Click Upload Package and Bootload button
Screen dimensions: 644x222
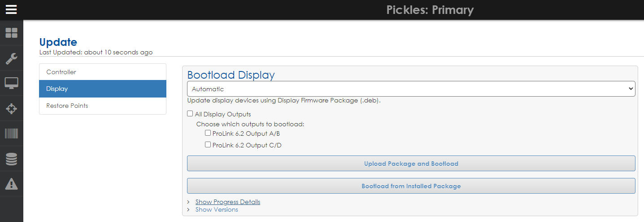coord(411,164)
